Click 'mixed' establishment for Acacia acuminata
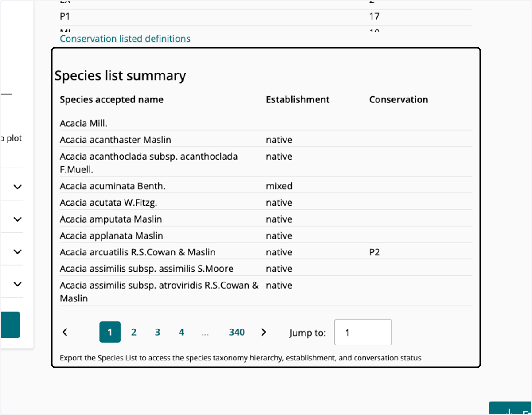Screen dimensions: 532x415 click(279, 186)
